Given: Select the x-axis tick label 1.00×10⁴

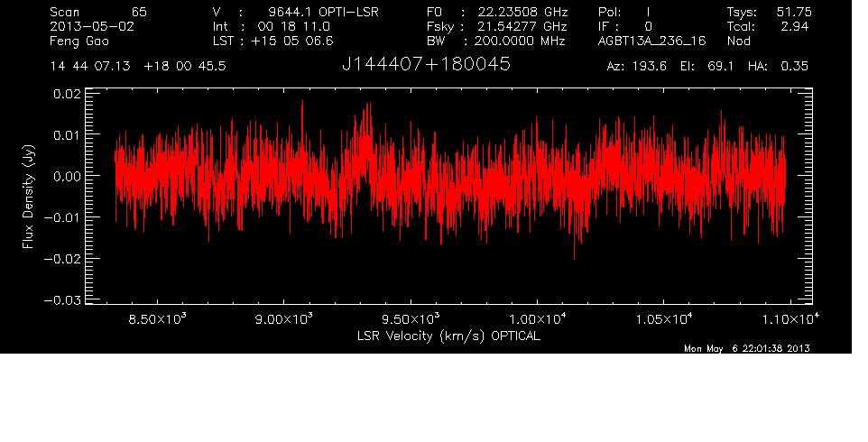Looking at the screenshot, I should point(537,319).
